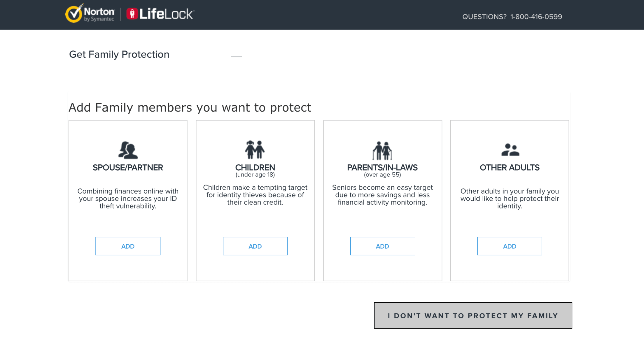The height and width of the screenshot is (358, 644).
Task: Click the Other Adults people icon
Action: (x=510, y=150)
